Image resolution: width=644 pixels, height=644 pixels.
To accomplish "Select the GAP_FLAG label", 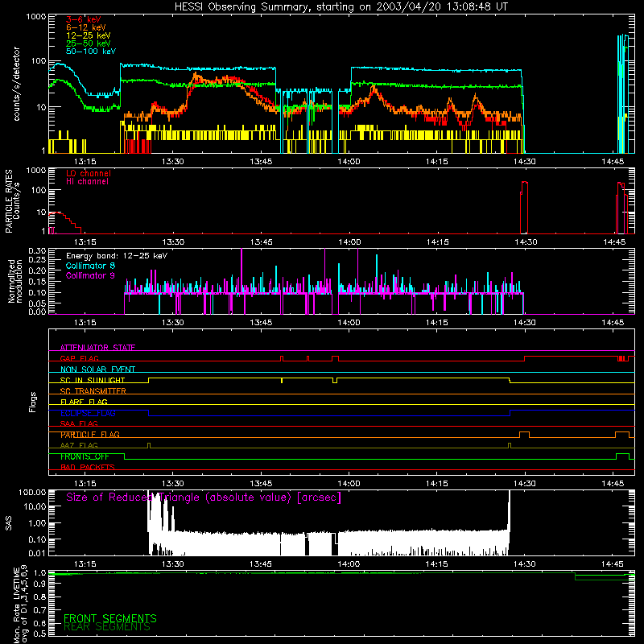I will [79, 358].
